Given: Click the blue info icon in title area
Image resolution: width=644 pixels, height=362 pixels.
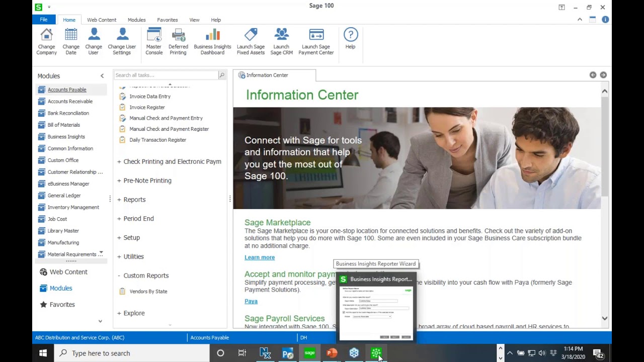Looking at the screenshot, I should (x=605, y=20).
